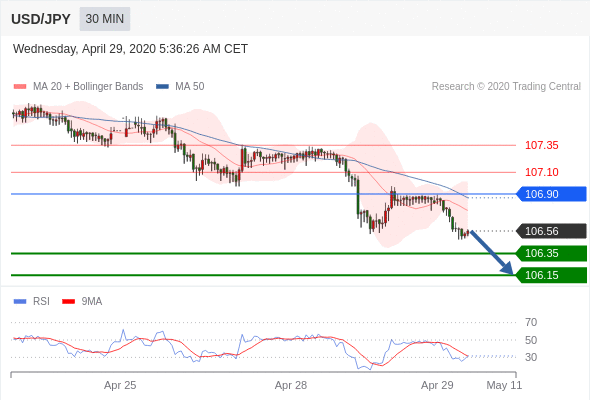This screenshot has width=590, height=400.
Task: Select the 106.56 current price tag
Action: [551, 231]
